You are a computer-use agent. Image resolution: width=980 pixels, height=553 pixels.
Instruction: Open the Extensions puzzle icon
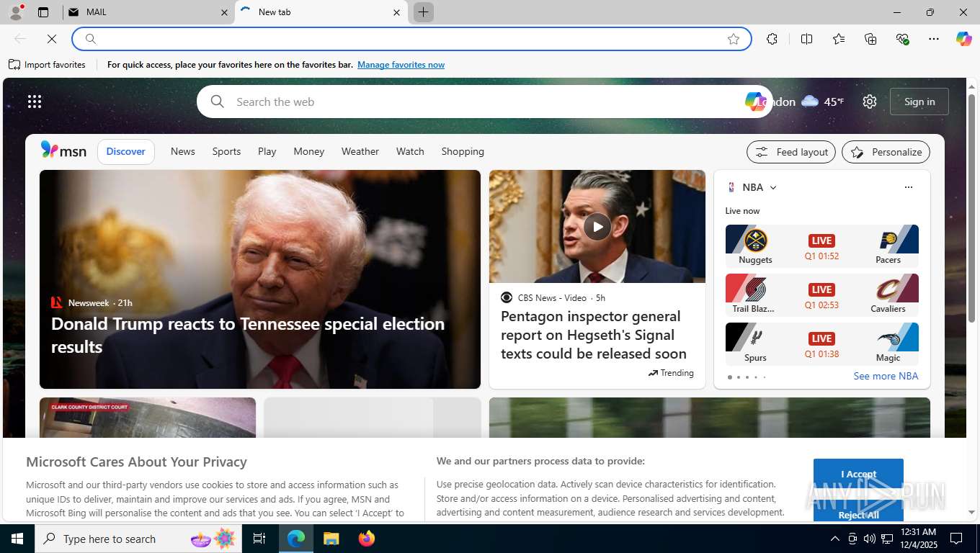(772, 39)
